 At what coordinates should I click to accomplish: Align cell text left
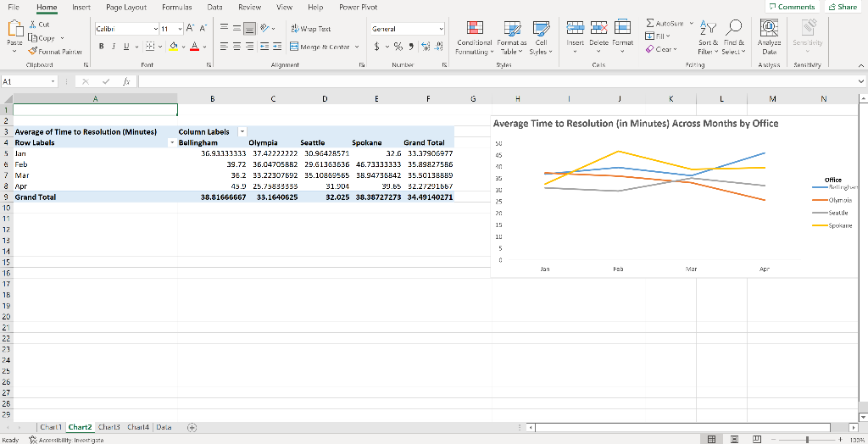[x=224, y=47]
